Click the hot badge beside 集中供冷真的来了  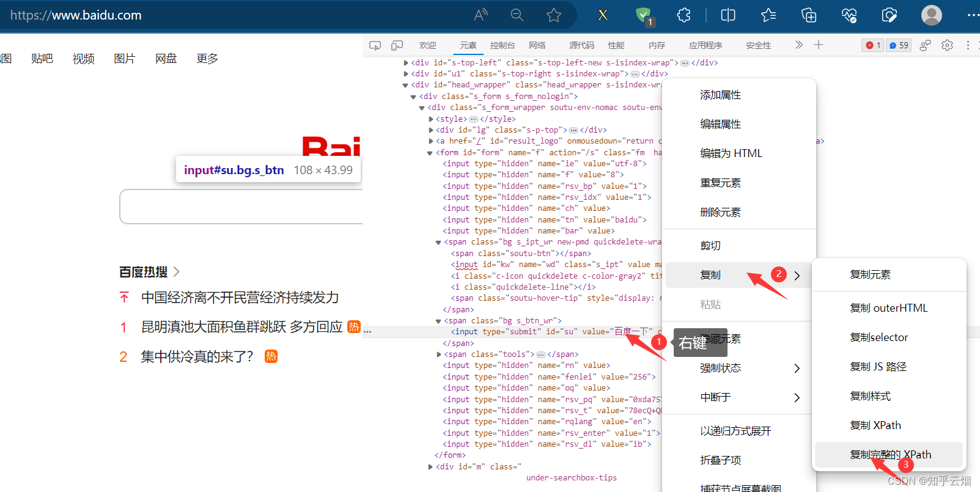[x=271, y=356]
